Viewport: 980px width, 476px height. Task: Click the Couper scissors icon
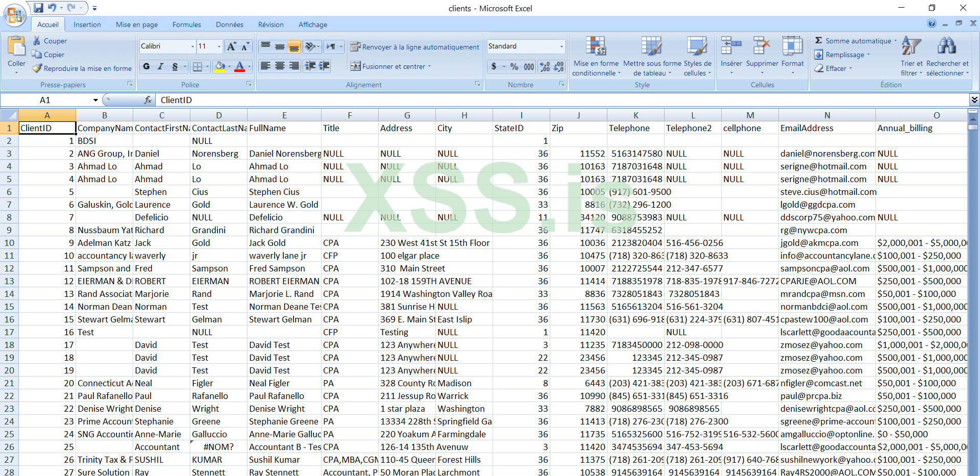[37, 41]
